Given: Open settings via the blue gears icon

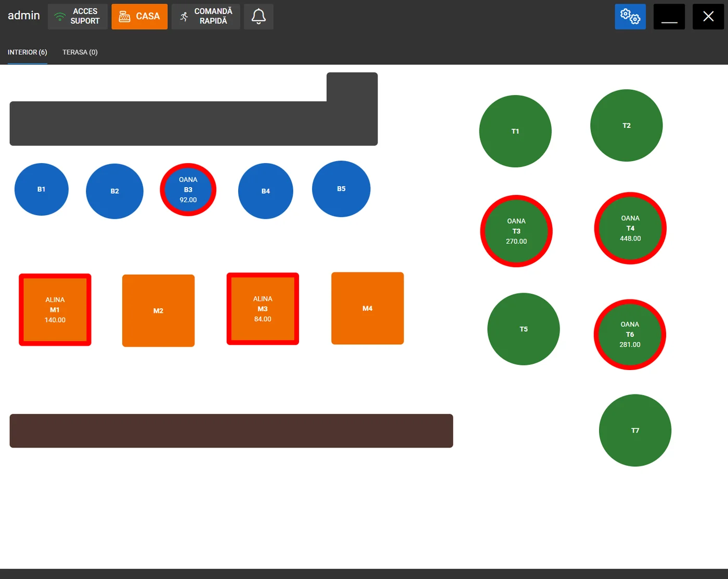Looking at the screenshot, I should point(630,17).
